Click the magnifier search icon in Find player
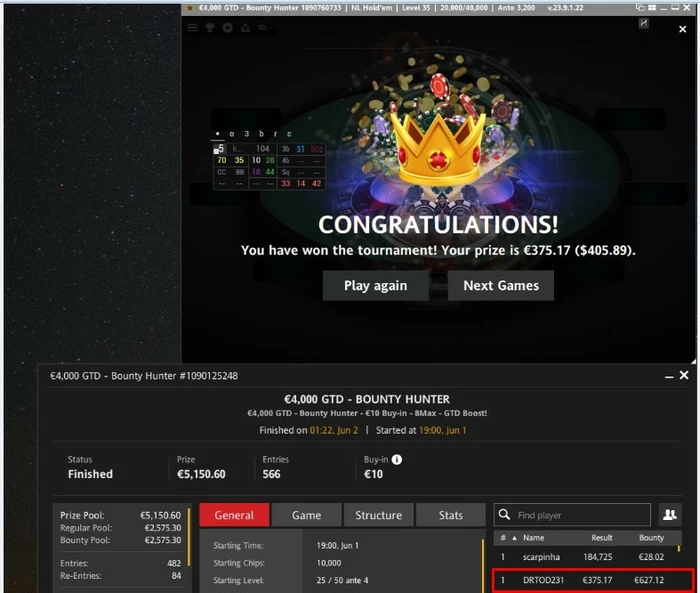 (504, 514)
